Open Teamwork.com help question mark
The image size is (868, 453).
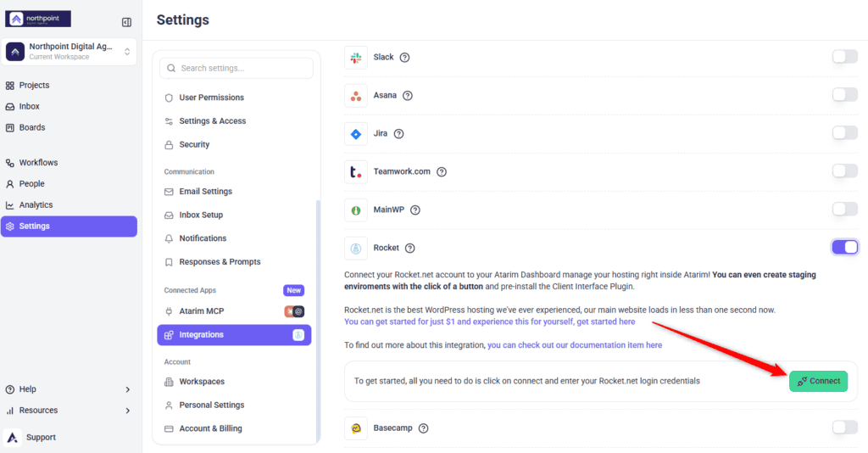pyautogui.click(x=441, y=172)
